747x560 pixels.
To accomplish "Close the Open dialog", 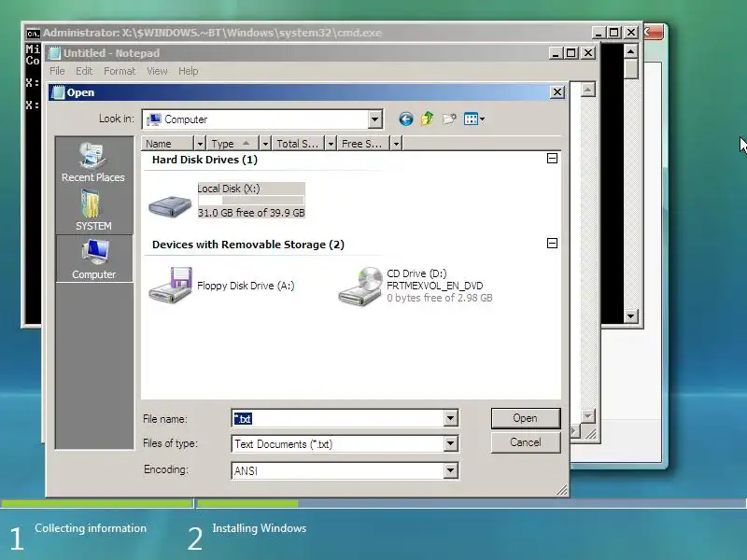I will [x=557, y=92].
